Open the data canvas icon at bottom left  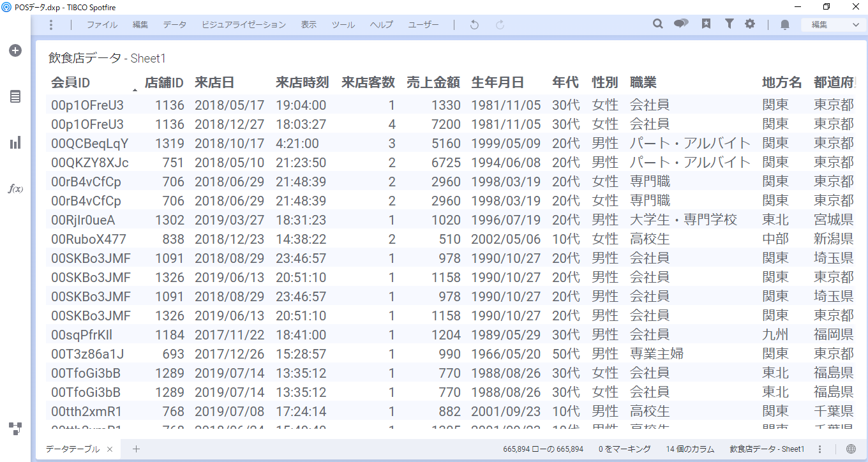click(15, 428)
